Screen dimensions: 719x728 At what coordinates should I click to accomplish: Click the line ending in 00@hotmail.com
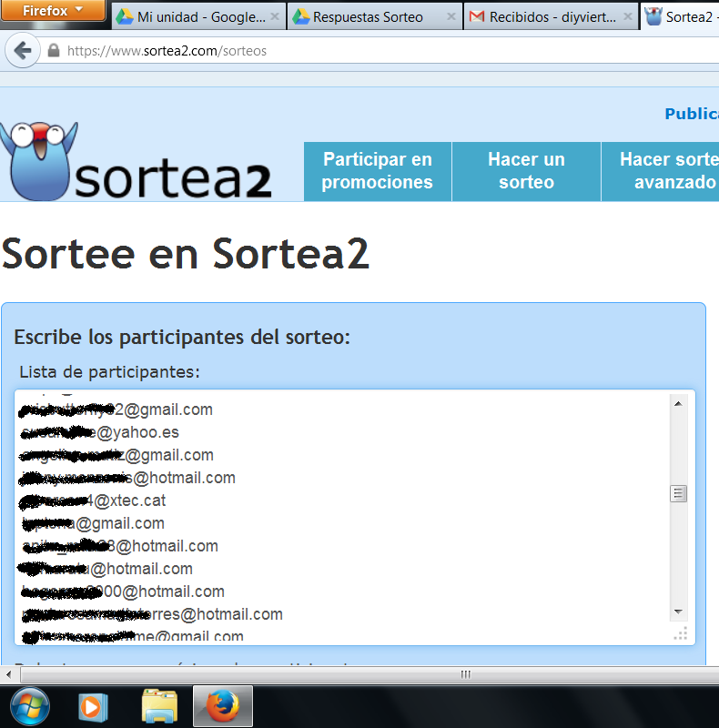[x=123, y=591]
